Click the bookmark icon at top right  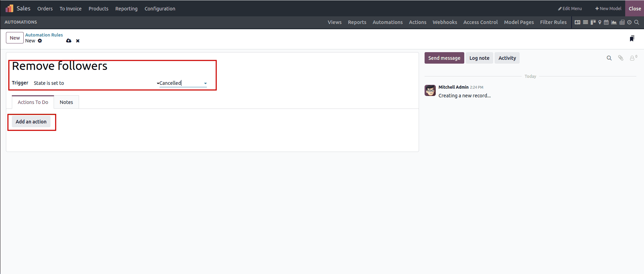632,38
